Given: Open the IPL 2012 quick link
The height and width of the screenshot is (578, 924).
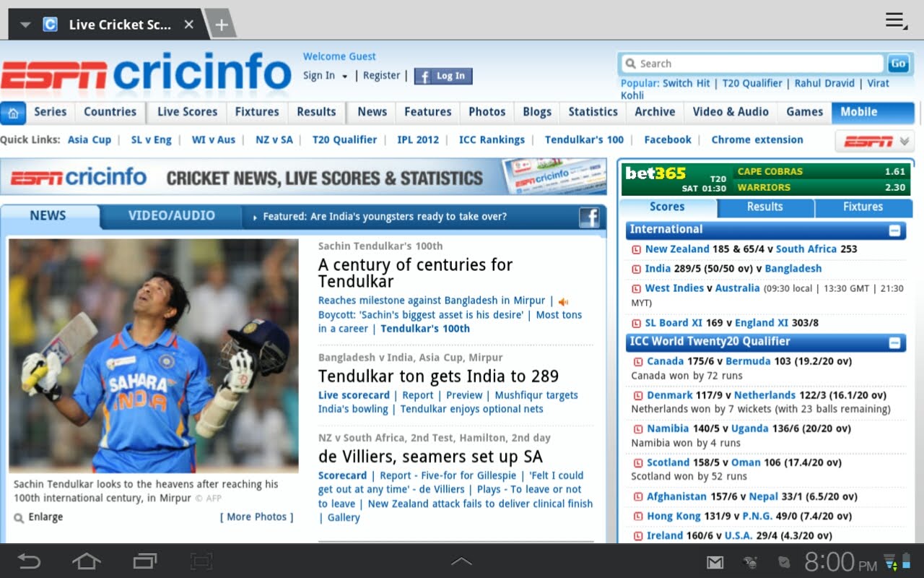Looking at the screenshot, I should [x=418, y=140].
